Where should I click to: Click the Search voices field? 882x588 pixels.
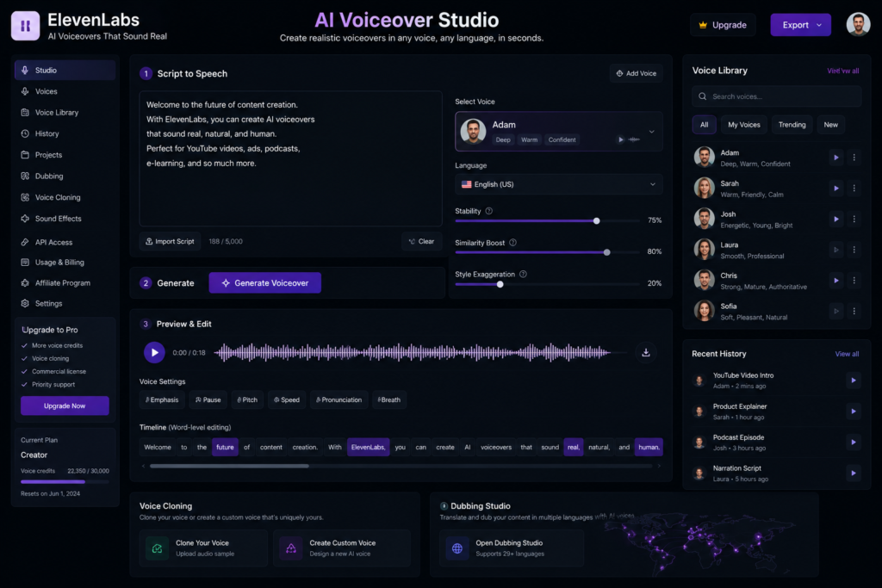[x=776, y=96]
